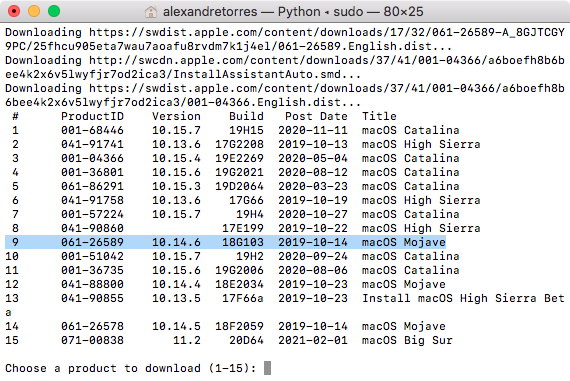This screenshot has width=570, height=381.
Task: Click the green zoom window button
Action: click(54, 11)
